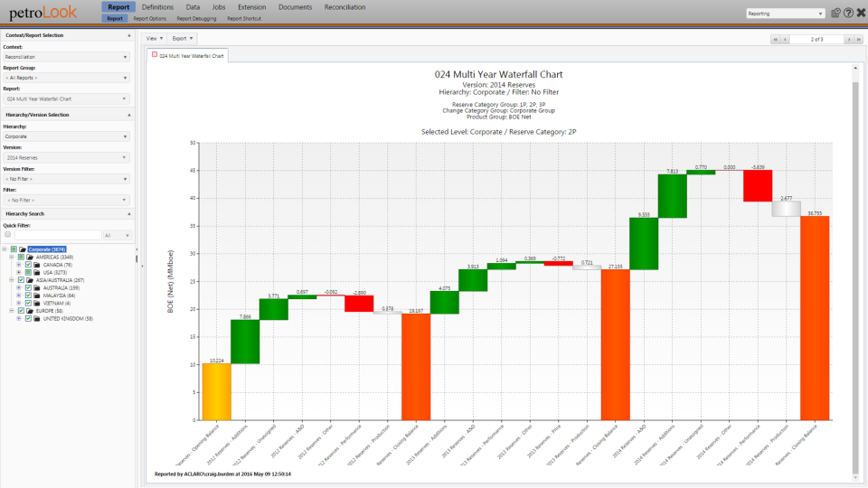Open the Report dropdown for 024 Multi Year Waterfall
868x488 pixels.
coord(66,99)
